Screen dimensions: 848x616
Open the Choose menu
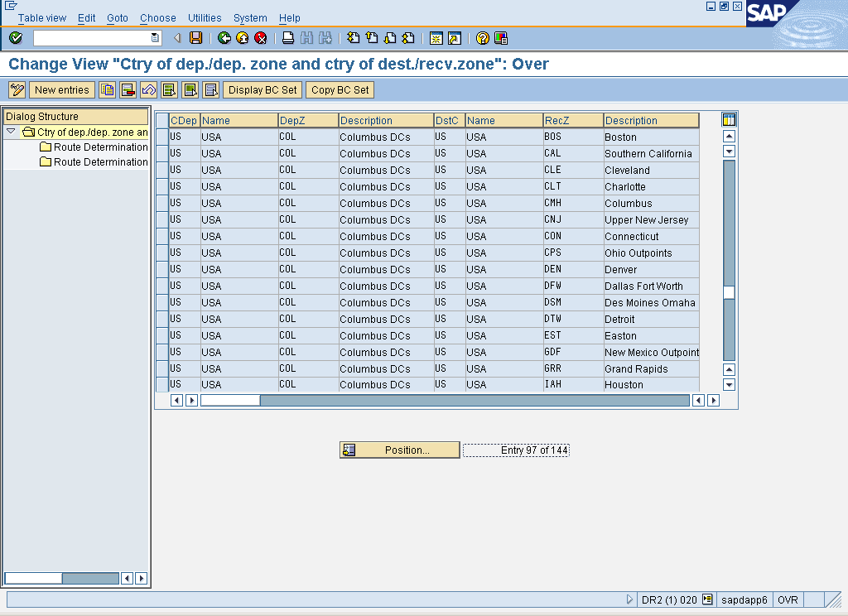(158, 18)
